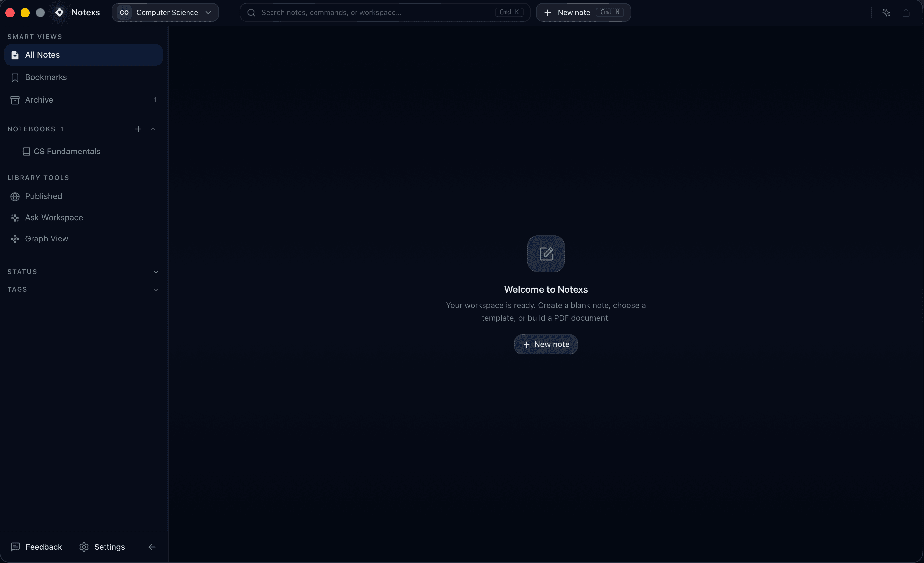Click the Feedback chat bubble icon
Viewport: 924px width, 563px height.
pos(15,547)
